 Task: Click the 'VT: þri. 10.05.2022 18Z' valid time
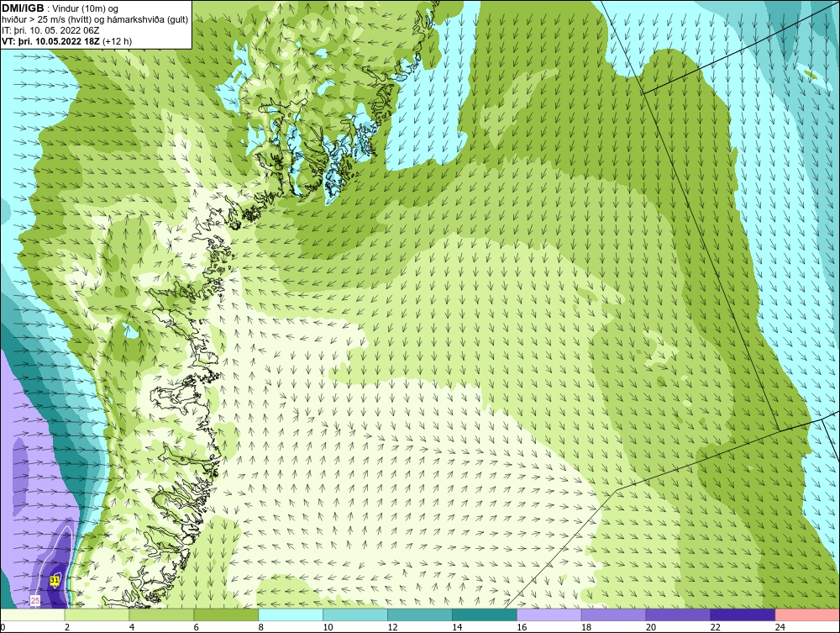[51, 40]
